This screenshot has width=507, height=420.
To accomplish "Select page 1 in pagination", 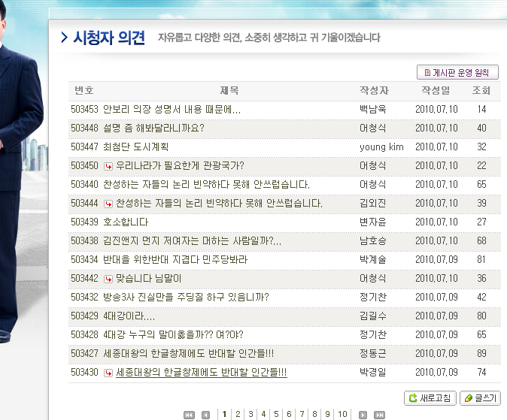I will coord(224,414).
